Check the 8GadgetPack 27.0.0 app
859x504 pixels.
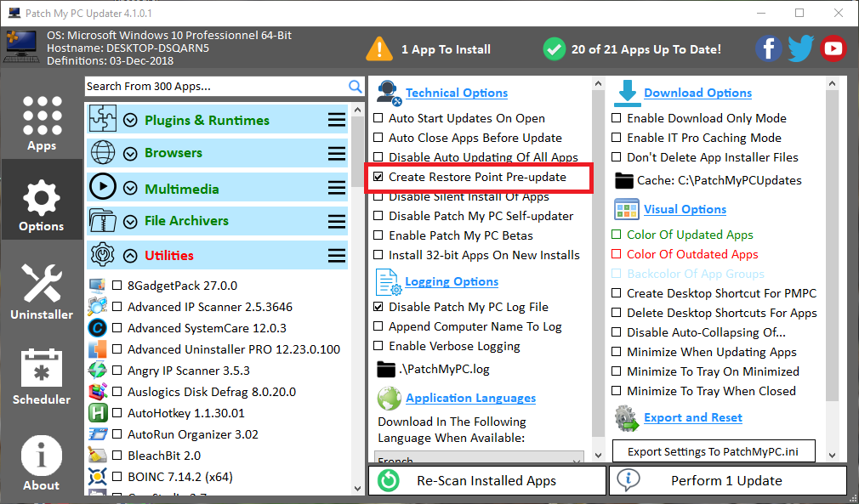click(118, 286)
